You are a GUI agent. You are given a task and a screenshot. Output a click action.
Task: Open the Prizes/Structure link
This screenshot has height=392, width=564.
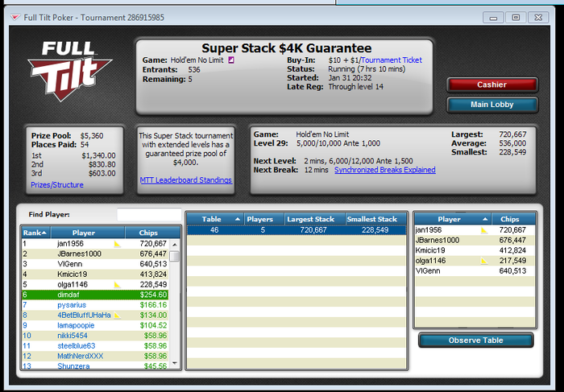point(57,184)
